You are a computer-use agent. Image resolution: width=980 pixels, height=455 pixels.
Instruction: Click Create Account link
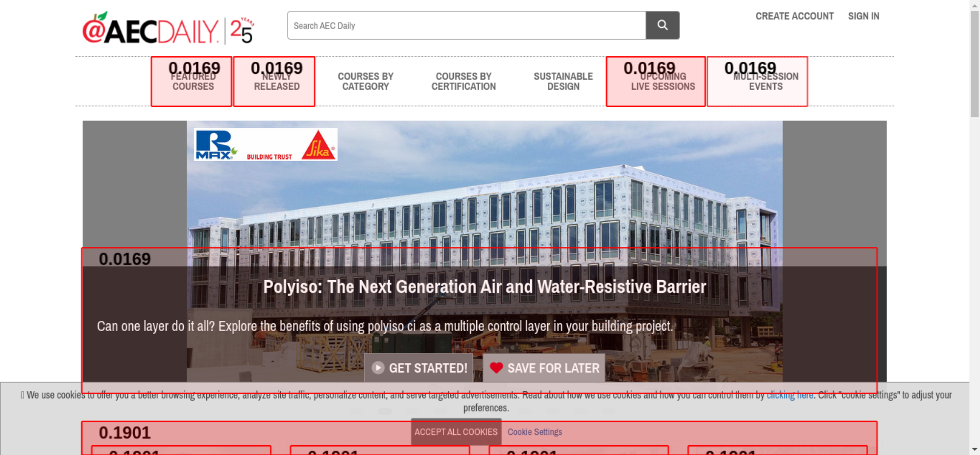[794, 16]
